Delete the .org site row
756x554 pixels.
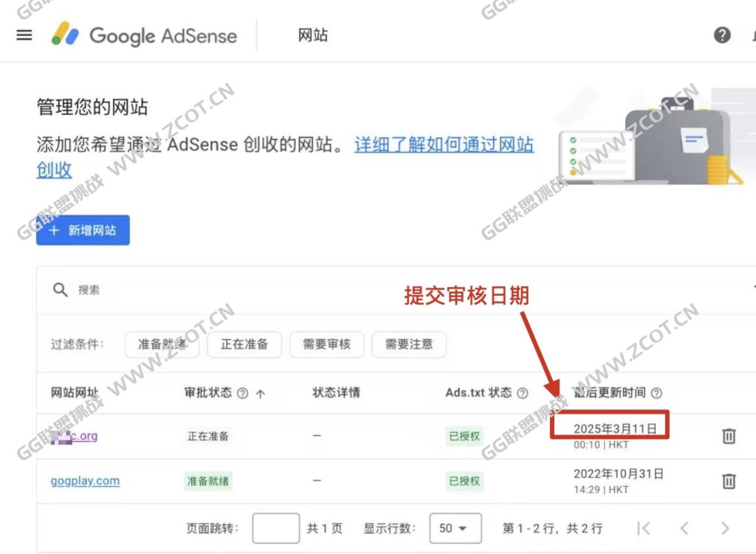pyautogui.click(x=729, y=436)
